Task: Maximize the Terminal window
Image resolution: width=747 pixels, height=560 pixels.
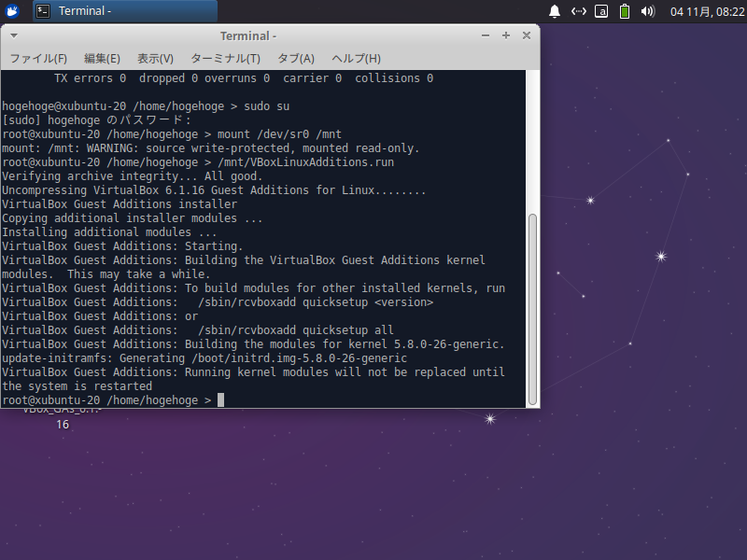Action: [x=506, y=35]
